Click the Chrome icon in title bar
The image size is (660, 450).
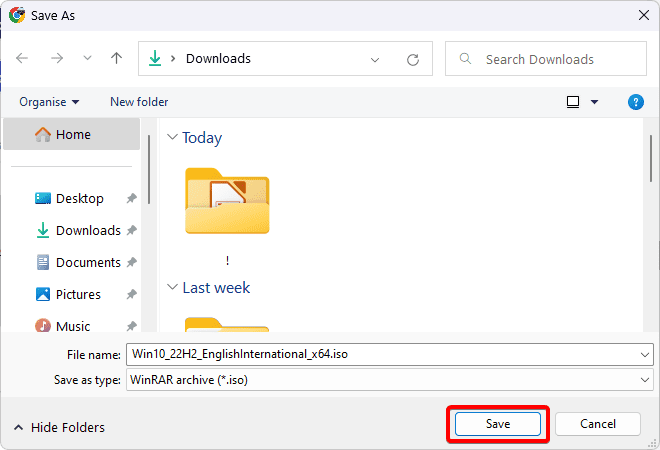point(17,15)
